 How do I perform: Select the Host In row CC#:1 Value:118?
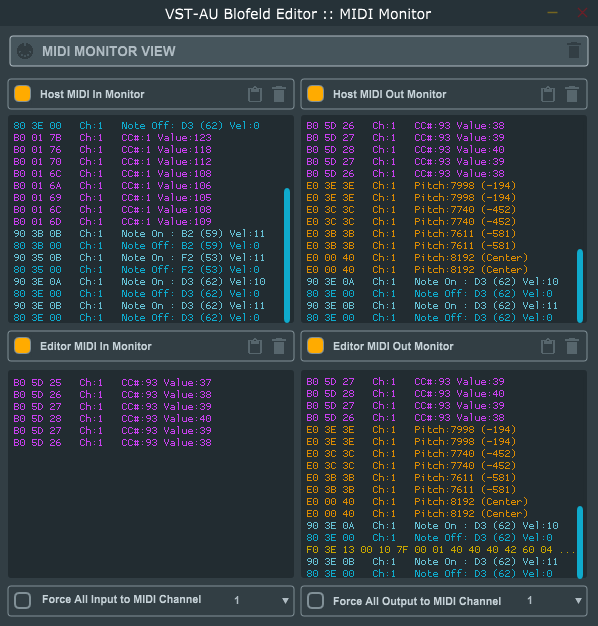[x=113, y=150]
